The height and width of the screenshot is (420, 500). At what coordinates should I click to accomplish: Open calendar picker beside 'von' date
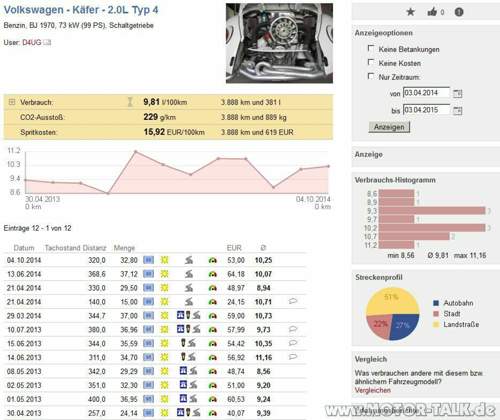pyautogui.click(x=458, y=94)
